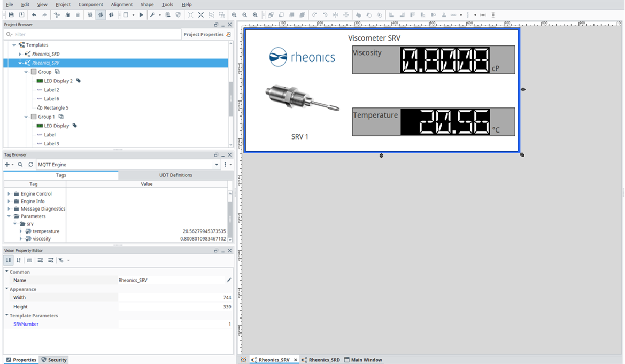Toggle categorized sort in Property Editor
Screen dimensions: 625x364
[x=9, y=260]
